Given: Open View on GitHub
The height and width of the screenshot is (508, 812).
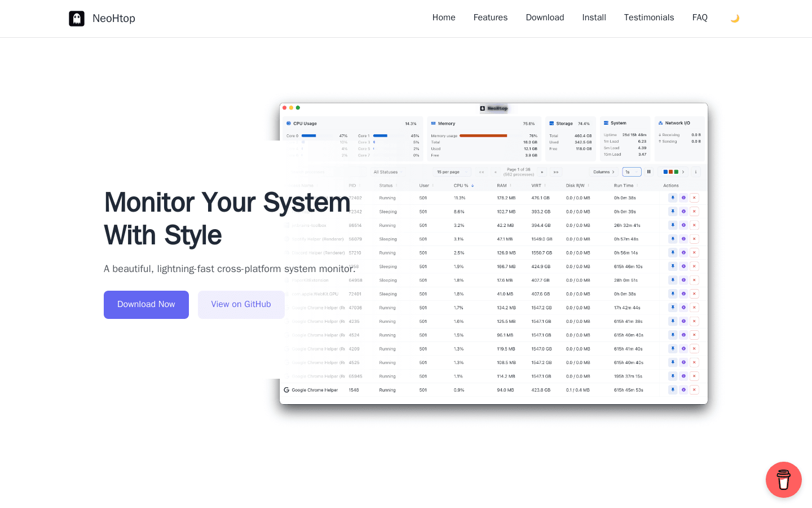Looking at the screenshot, I should click(x=241, y=304).
